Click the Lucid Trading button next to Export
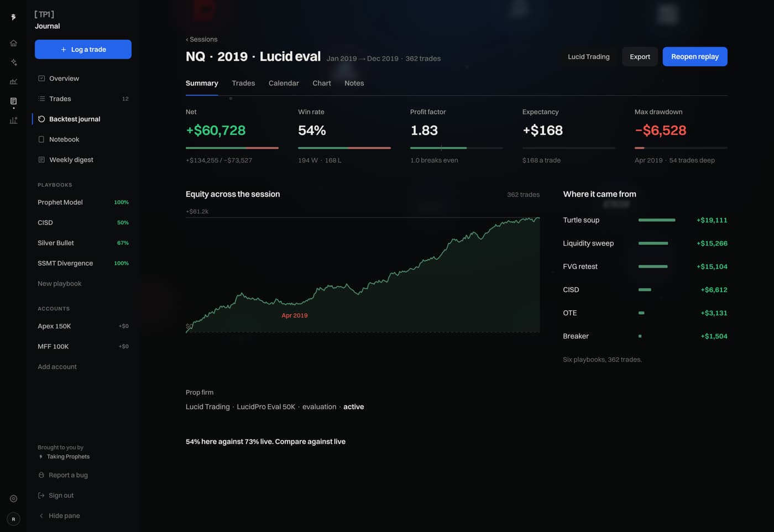 [589, 56]
